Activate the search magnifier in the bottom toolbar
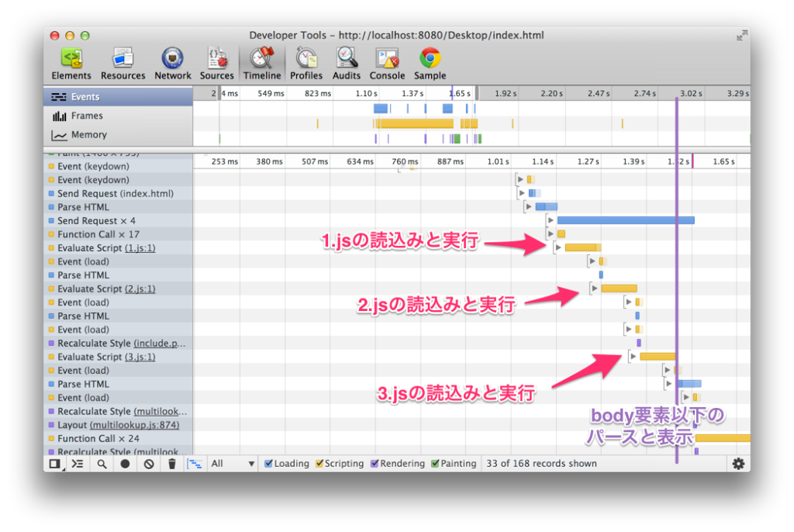Image resolution: width=794 pixels, height=532 pixels. [102, 463]
